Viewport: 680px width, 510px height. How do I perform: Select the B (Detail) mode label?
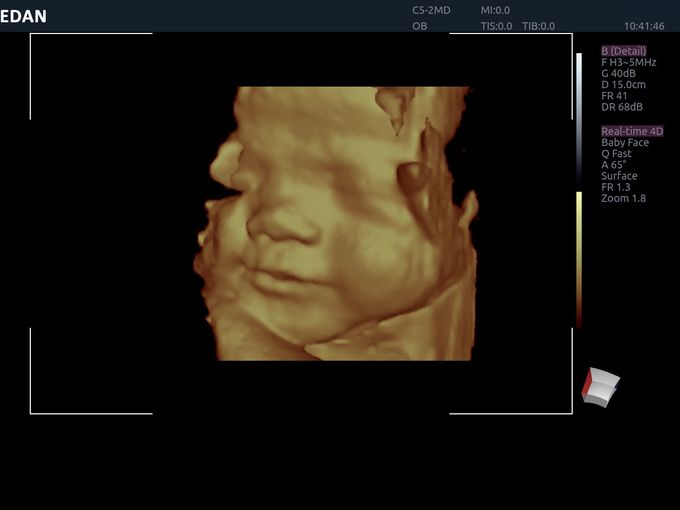(623, 51)
